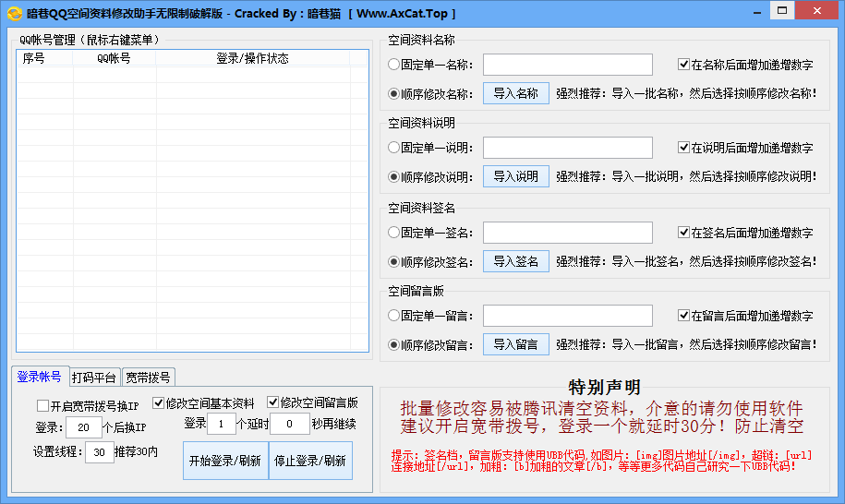Switch to the 打码平台 tab
Screen dimensions: 845x504
94,378
